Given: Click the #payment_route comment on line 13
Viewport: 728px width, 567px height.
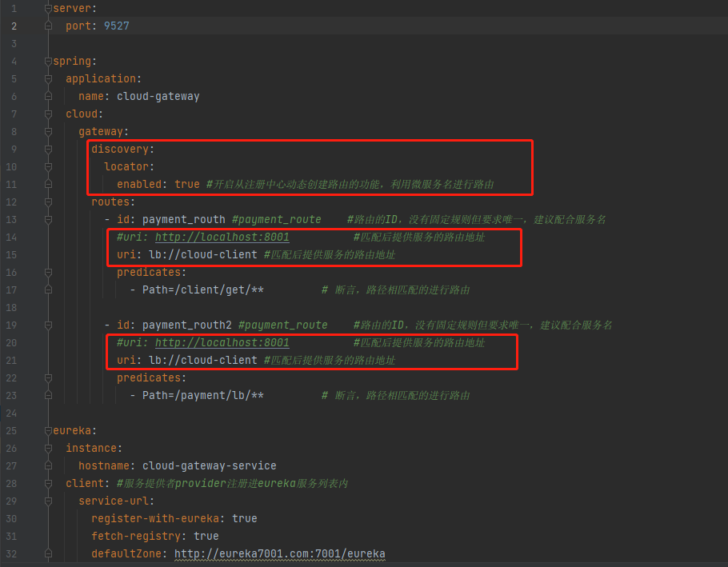Looking at the screenshot, I should click(x=276, y=220).
